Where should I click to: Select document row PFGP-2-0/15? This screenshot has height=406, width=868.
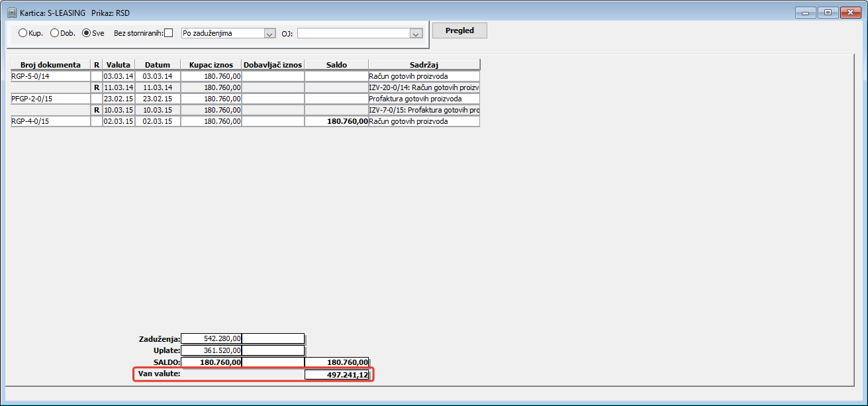[x=246, y=99]
